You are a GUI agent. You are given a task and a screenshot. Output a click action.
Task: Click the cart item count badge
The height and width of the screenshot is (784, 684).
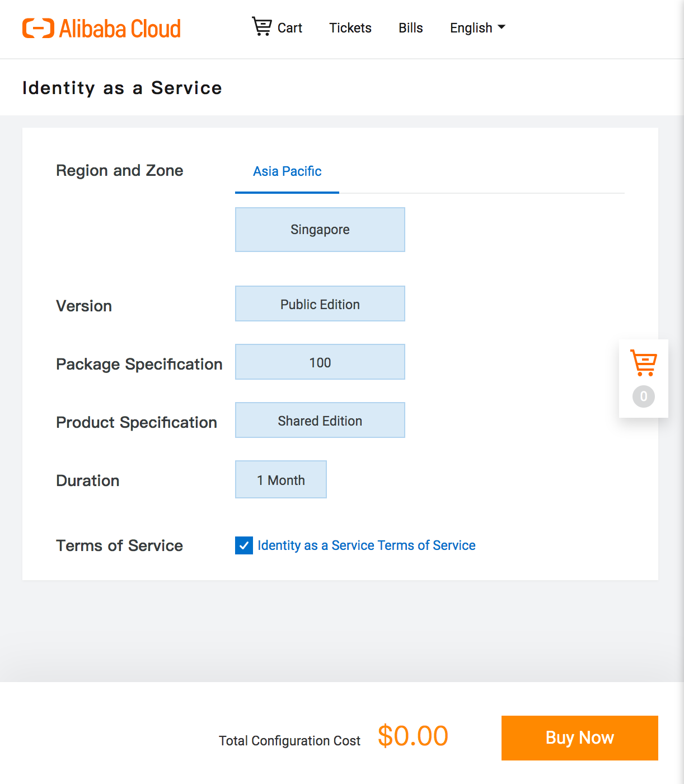click(x=643, y=396)
